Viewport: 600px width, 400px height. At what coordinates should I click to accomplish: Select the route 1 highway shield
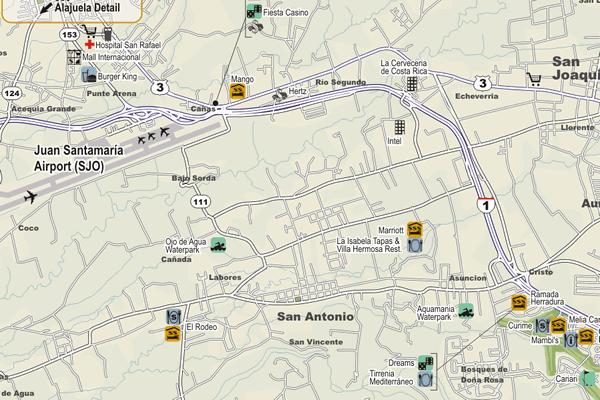pyautogui.click(x=486, y=205)
